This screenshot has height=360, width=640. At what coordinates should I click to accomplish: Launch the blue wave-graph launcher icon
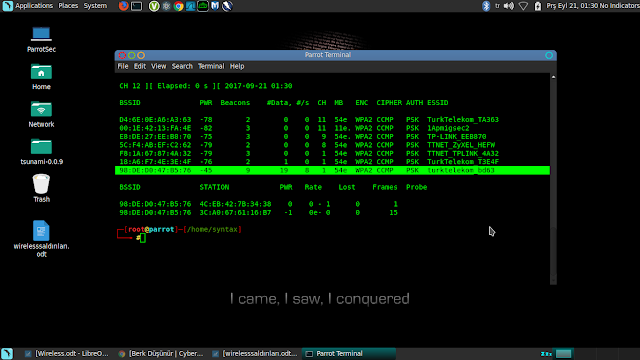pyautogui.click(x=190, y=6)
